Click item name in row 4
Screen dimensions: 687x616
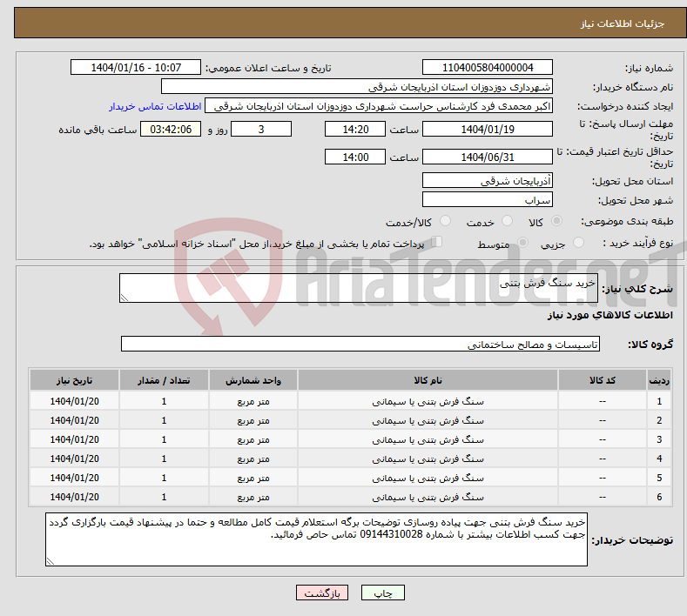pos(428,459)
